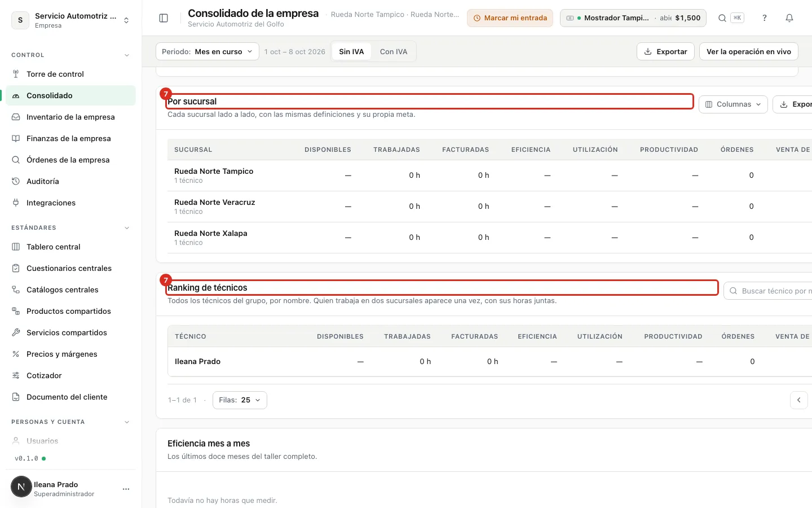The image size is (812, 508).
Task: Open the Periodo Mes en curso dropdown
Action: (207, 51)
